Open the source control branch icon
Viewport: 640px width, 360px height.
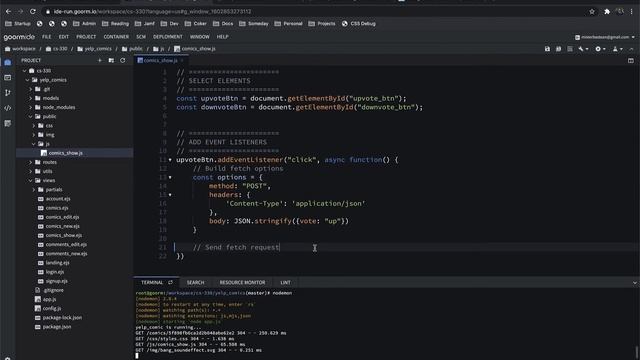pos(8,93)
